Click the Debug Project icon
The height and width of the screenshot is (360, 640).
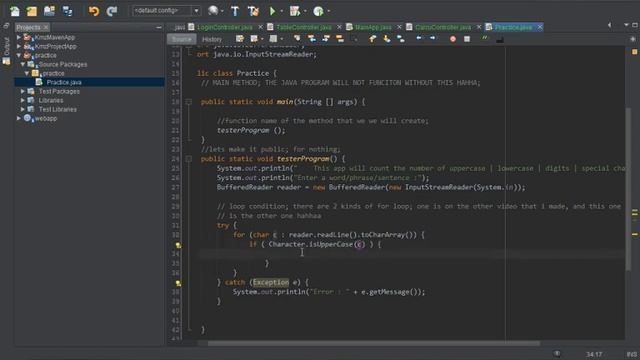[295, 11]
